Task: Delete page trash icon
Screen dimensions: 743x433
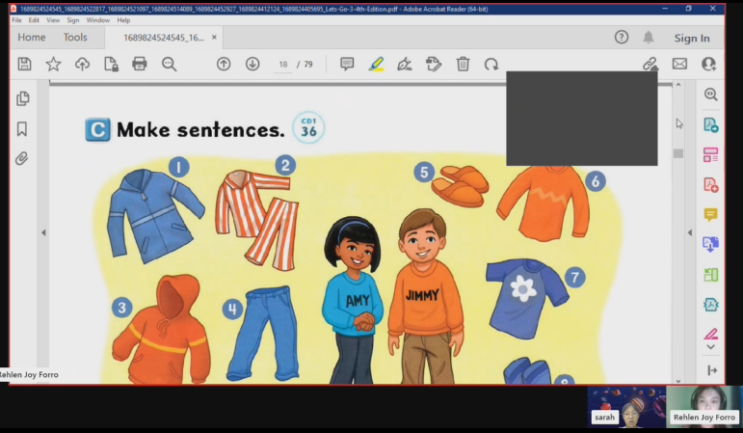Action: 463,64
